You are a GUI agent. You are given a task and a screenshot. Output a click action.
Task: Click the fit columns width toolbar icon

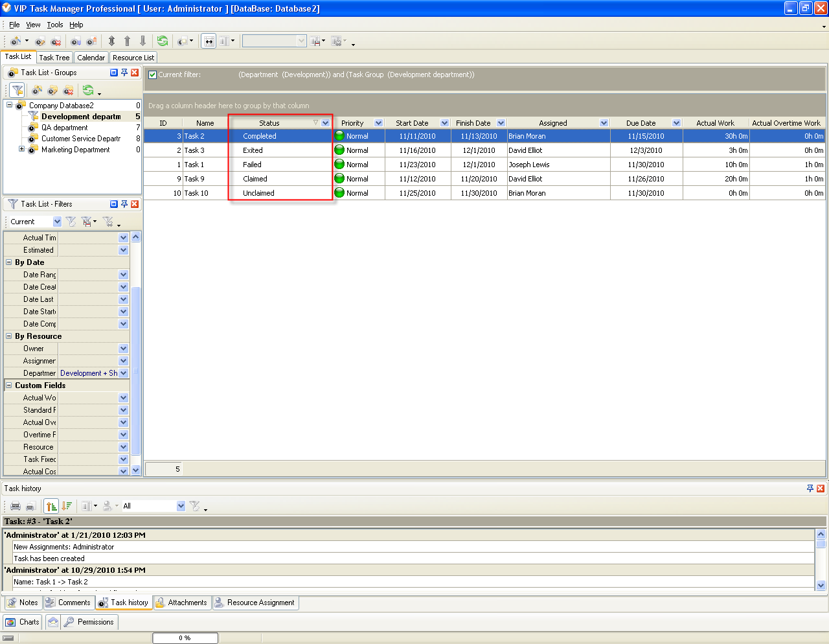[209, 41]
